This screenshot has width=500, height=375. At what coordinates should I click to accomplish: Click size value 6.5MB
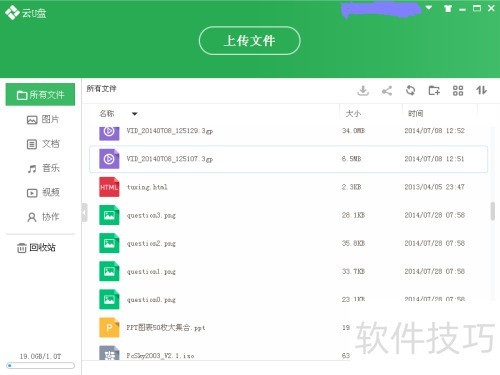coord(351,159)
